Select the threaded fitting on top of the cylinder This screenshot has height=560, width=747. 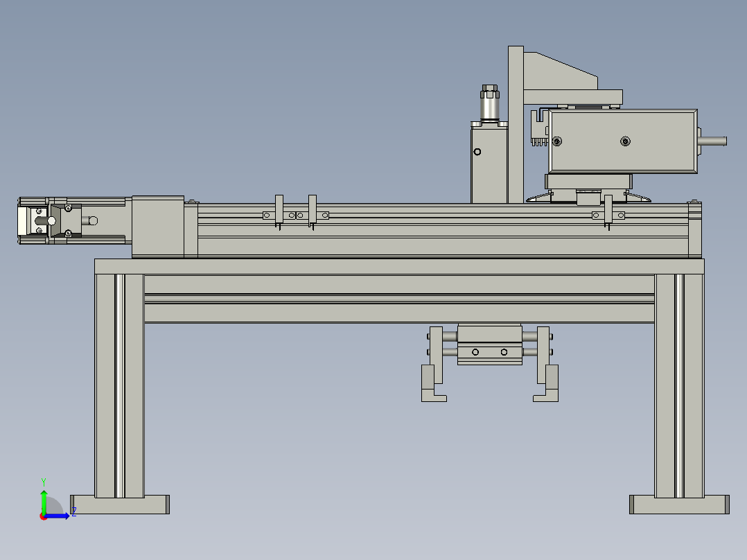click(490, 103)
